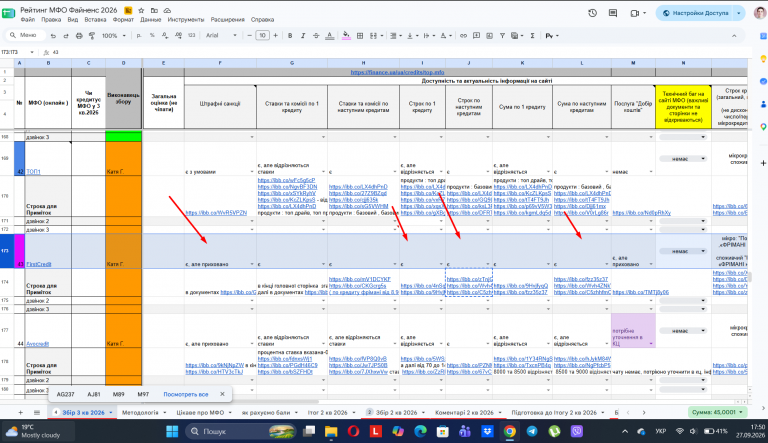Screen dimensions: 768x443
Task: Open the Данные menu
Action: tap(150, 20)
